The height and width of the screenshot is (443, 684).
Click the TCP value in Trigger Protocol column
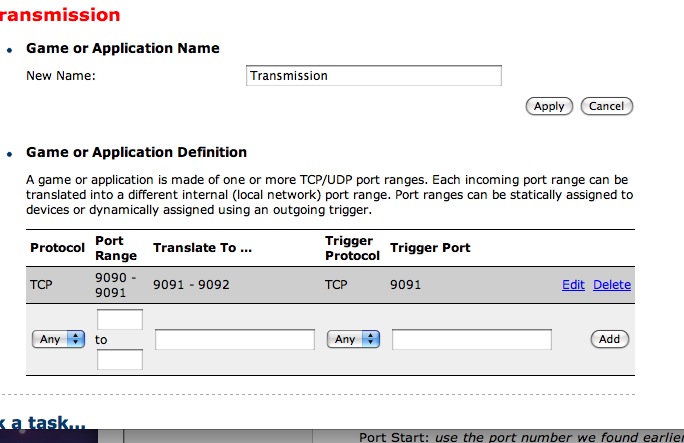coord(336,285)
